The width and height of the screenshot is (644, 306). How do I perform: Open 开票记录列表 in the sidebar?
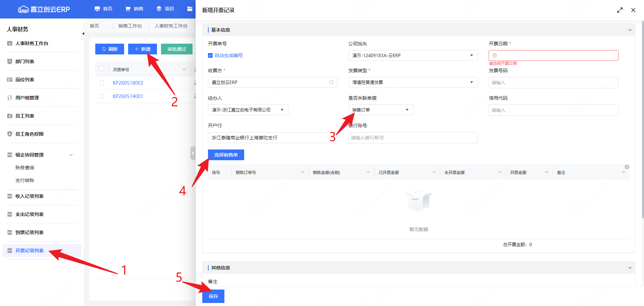click(42, 251)
